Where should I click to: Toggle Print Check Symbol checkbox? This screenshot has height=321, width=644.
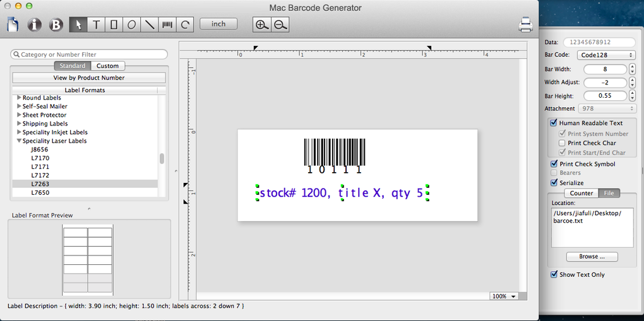tap(554, 164)
